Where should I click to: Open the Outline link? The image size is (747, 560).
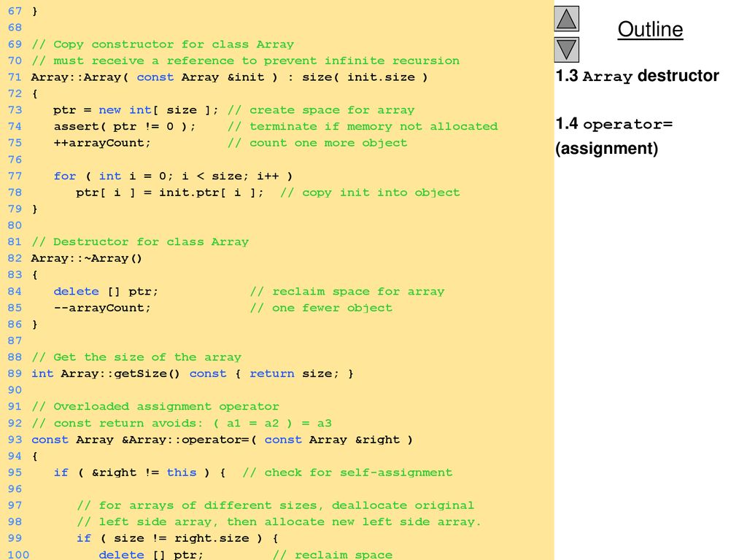tap(650, 29)
